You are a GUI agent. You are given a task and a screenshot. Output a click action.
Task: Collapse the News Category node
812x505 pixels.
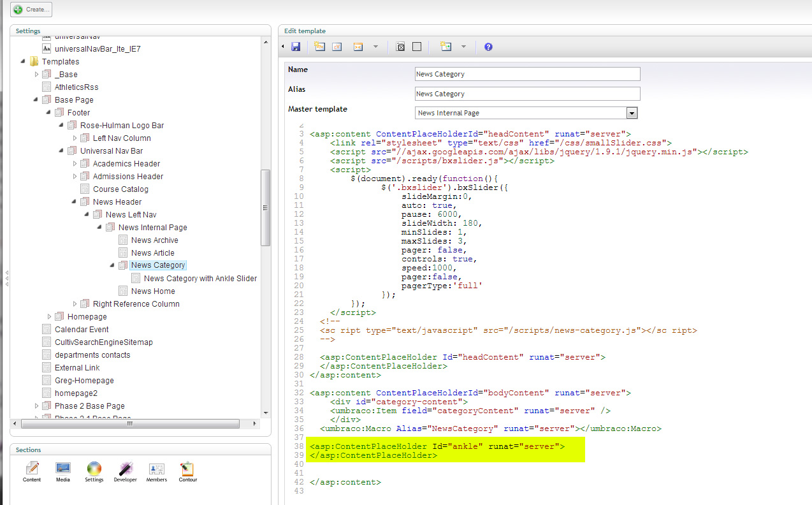[x=113, y=265]
